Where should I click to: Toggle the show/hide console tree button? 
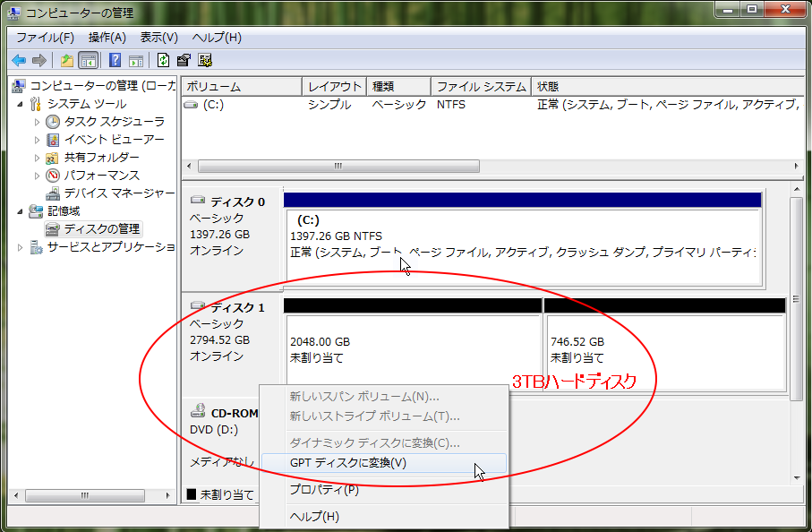pos(88,60)
